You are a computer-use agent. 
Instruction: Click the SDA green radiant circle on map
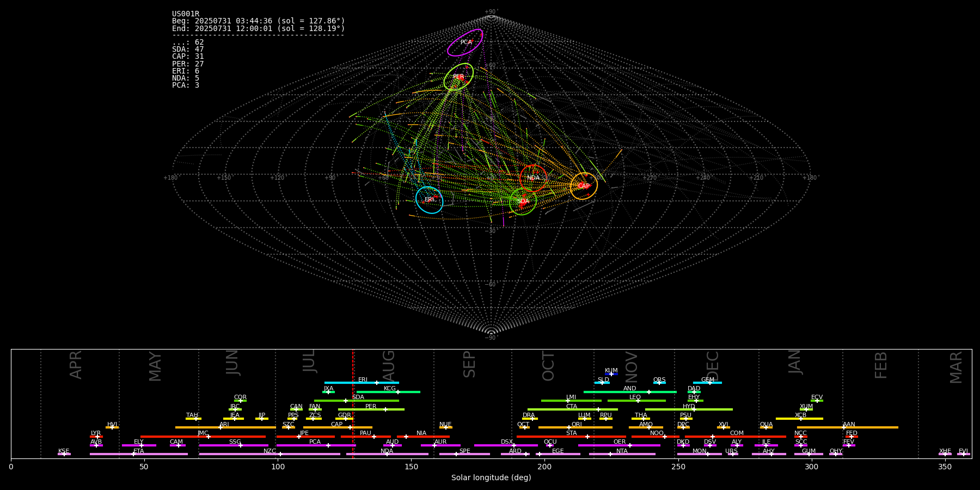(x=523, y=201)
